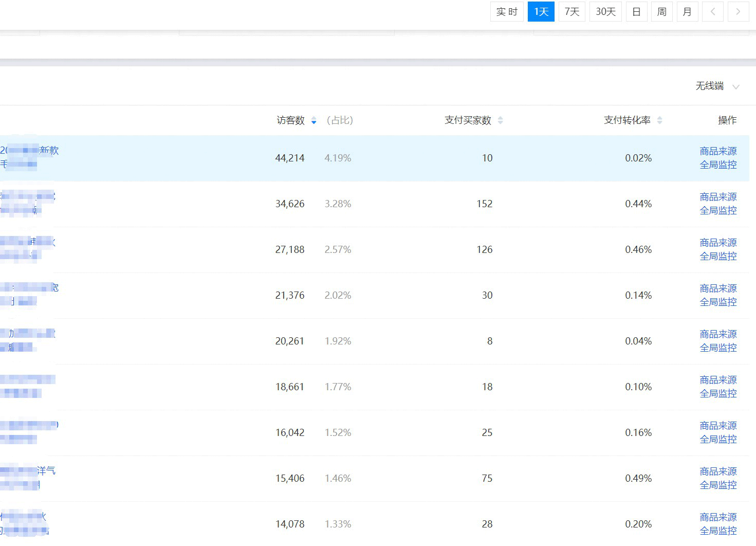756x546 pixels.
Task: Switch to 月 monthly view
Action: [687, 12]
